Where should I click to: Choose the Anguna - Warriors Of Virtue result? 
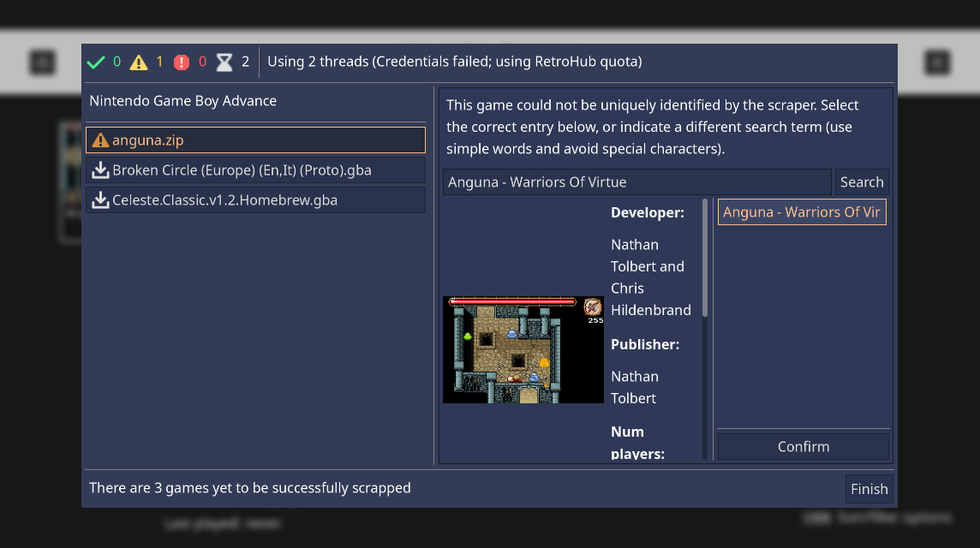tap(802, 211)
